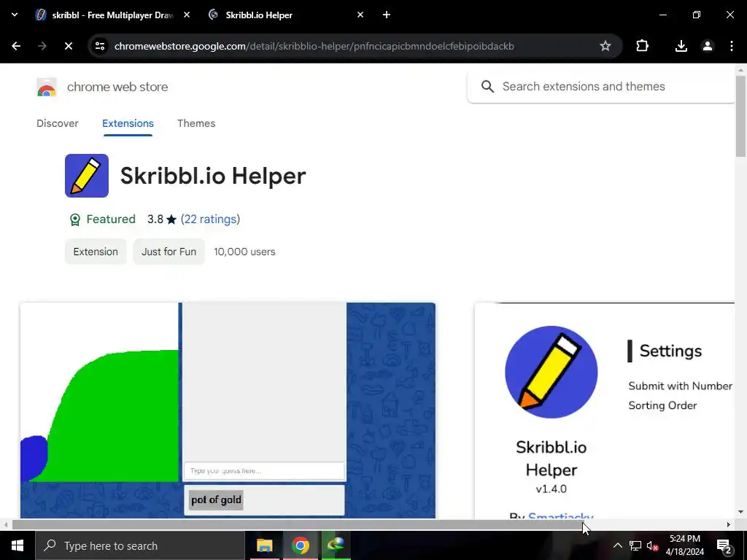Click the Sorting Order text
The image size is (747, 560).
(x=662, y=405)
